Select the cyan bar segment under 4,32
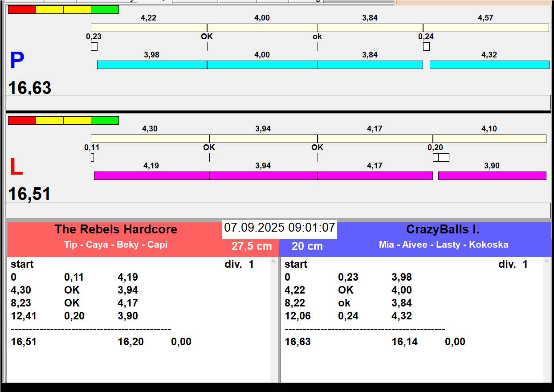554x392 pixels. click(489, 65)
